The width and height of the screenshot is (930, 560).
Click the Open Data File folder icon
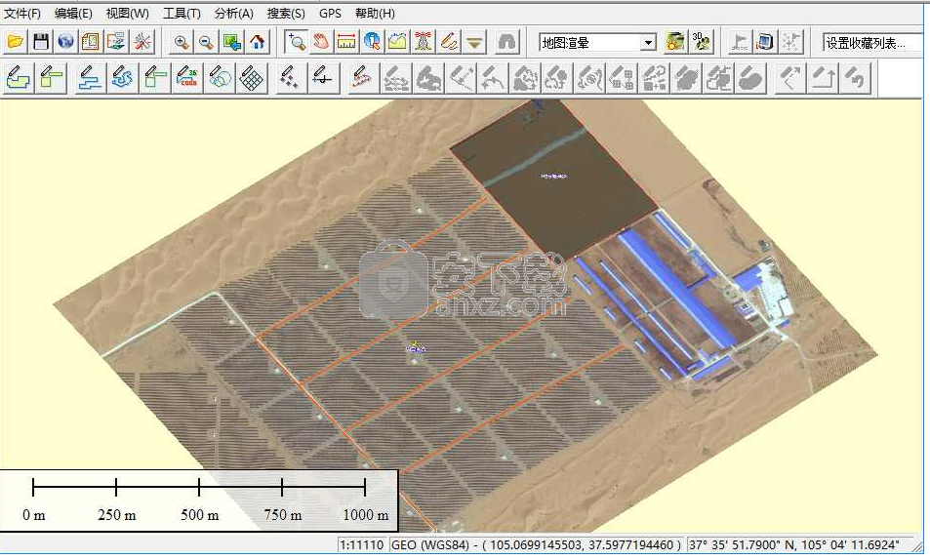click(x=15, y=42)
